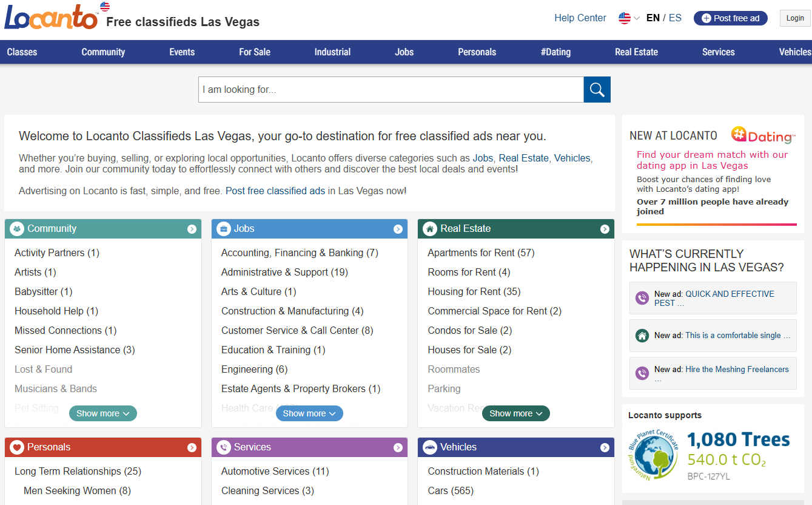Click the Vehicles car icon
This screenshot has width=812, height=505.
coord(430,447)
